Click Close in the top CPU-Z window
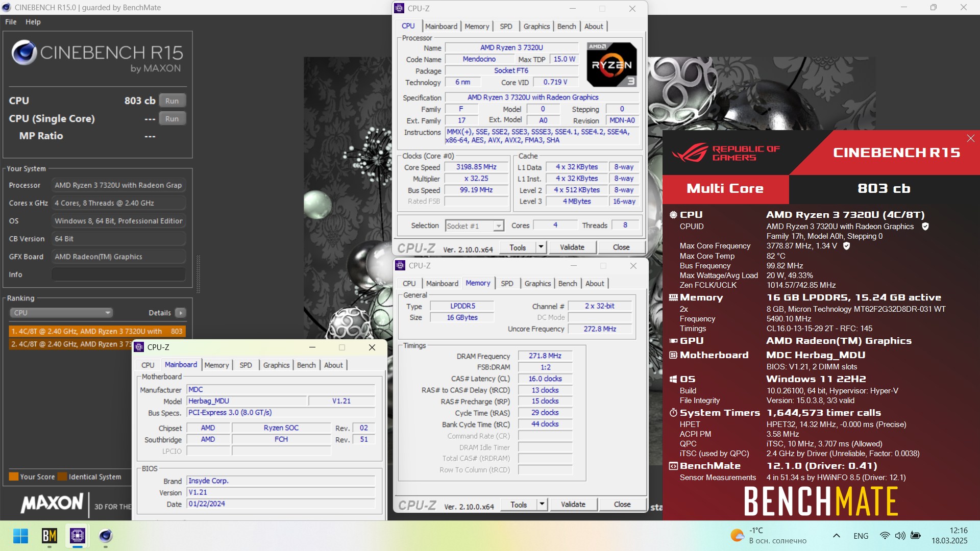980x551 pixels. click(x=621, y=247)
